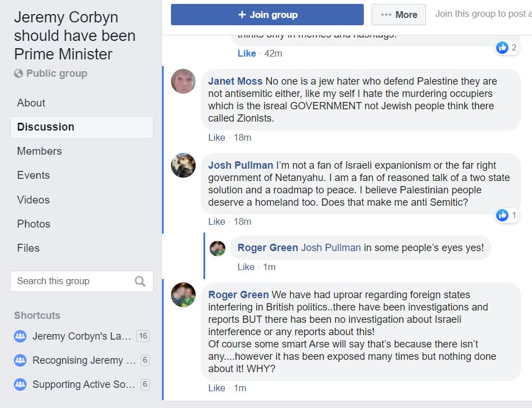Screen dimensions: 532x408
Task: Click the group icon beside Supporting Active So... shortcut
Action: click(20, 384)
